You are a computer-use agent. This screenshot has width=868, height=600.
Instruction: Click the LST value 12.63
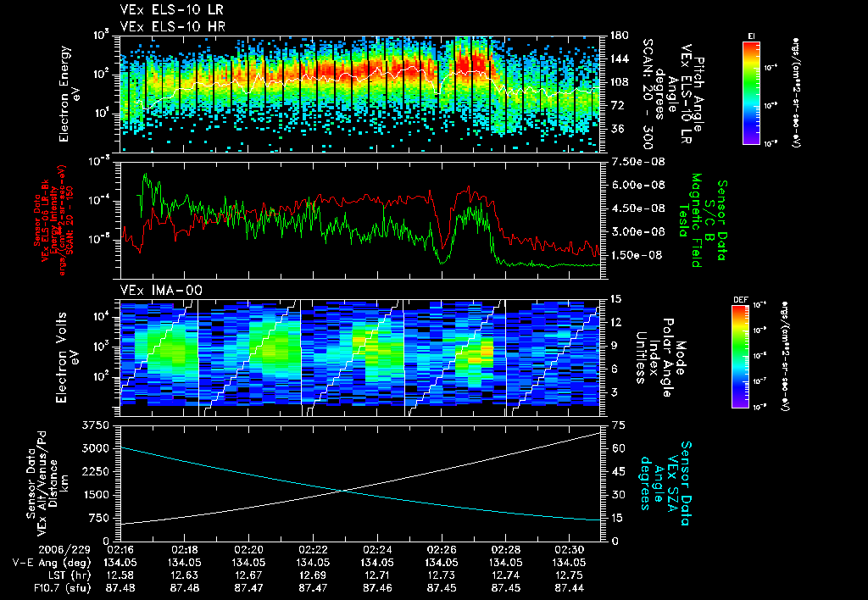(184, 575)
